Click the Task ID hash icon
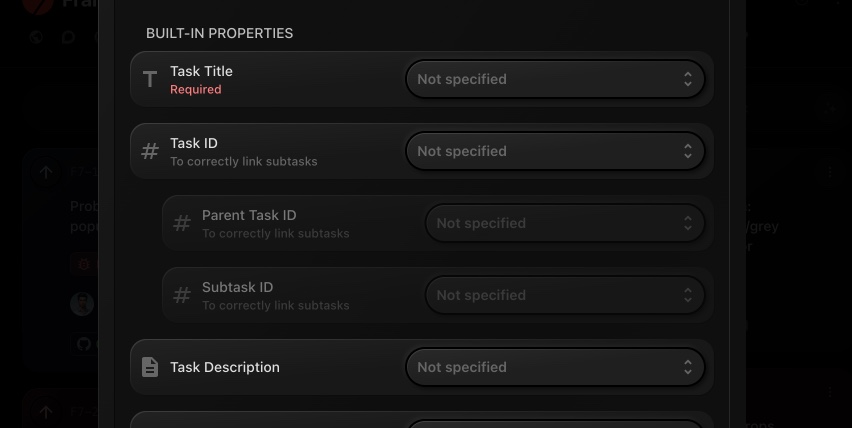The image size is (852, 428). (x=150, y=151)
